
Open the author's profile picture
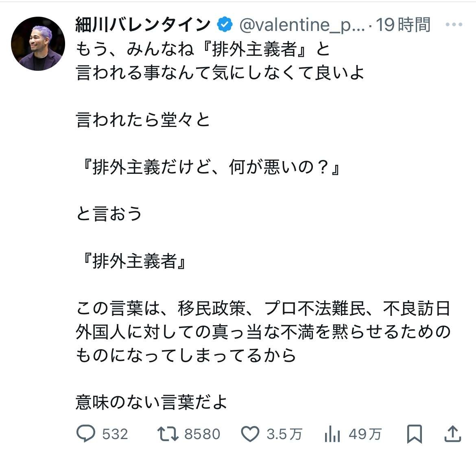[x=38, y=44]
